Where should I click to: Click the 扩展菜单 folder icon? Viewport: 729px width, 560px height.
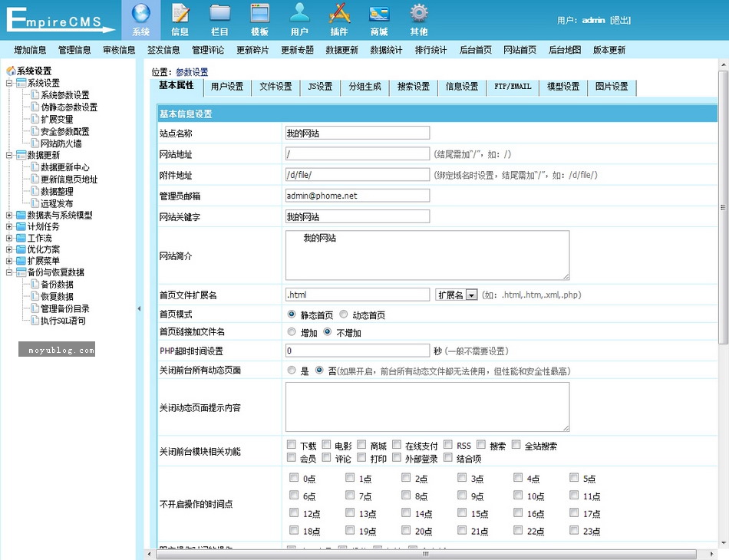tap(21, 261)
